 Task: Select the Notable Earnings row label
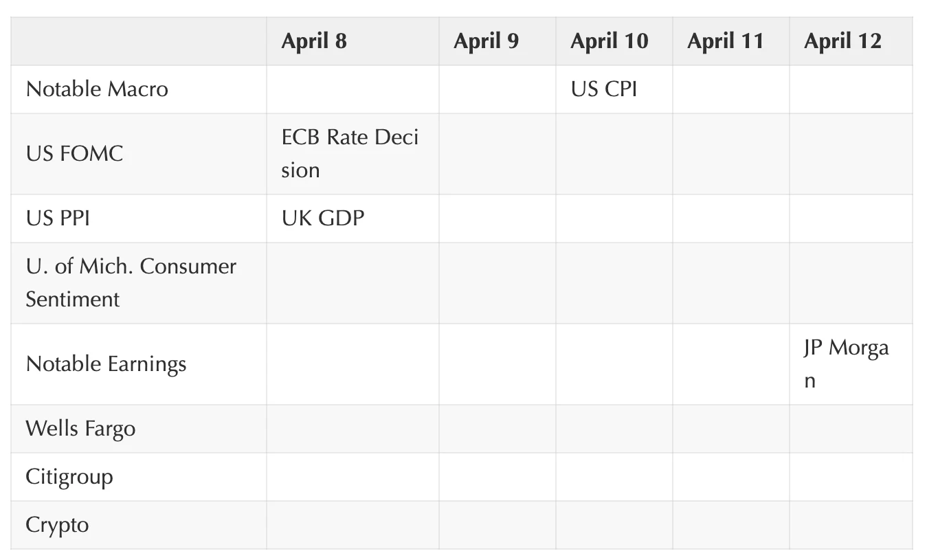click(106, 363)
